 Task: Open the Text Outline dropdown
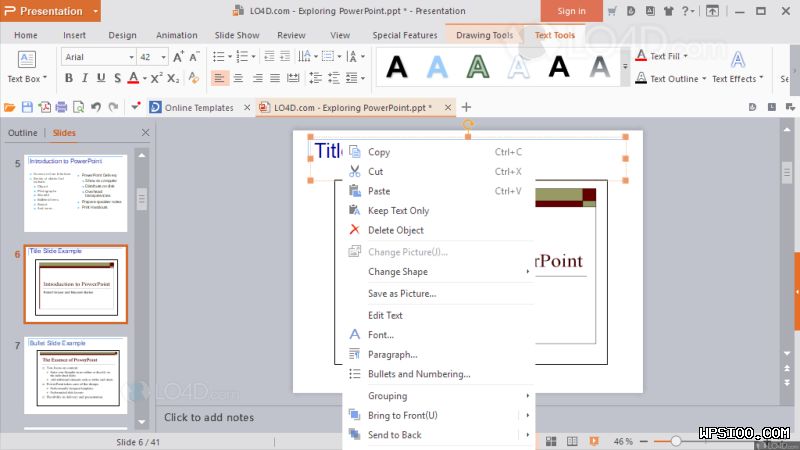[x=704, y=79]
